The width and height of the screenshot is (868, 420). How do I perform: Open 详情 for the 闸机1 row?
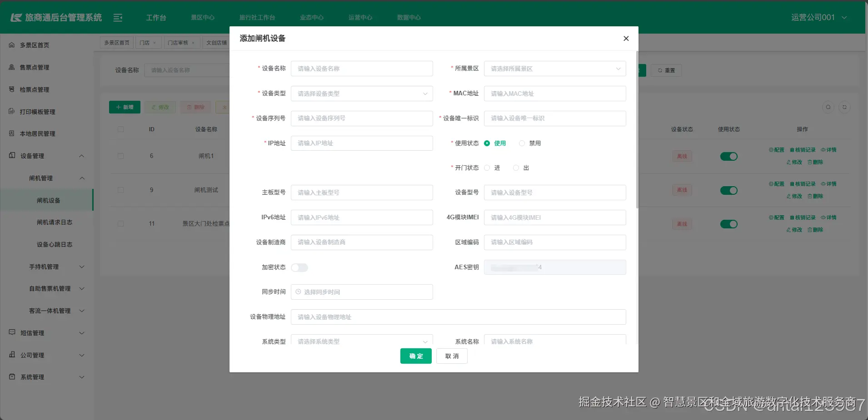(x=828, y=150)
